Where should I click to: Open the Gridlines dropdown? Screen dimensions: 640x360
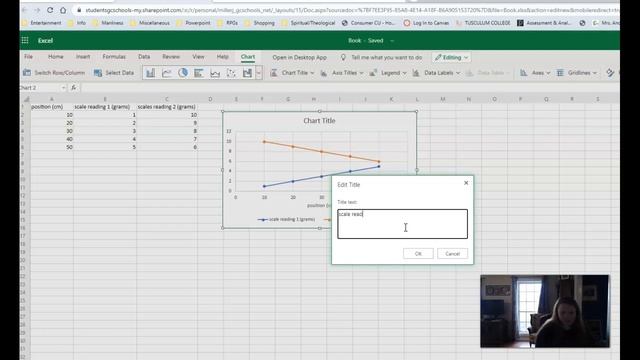[577, 73]
